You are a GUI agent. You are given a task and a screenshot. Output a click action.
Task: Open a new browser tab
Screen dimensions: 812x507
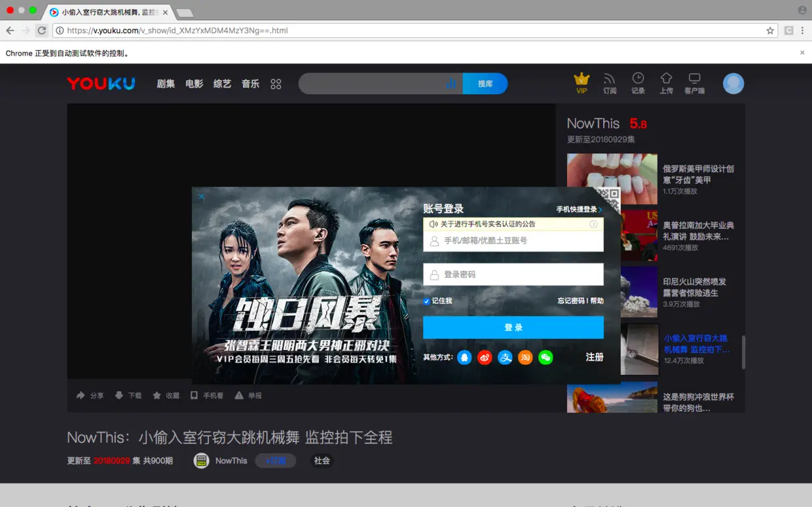pos(185,12)
